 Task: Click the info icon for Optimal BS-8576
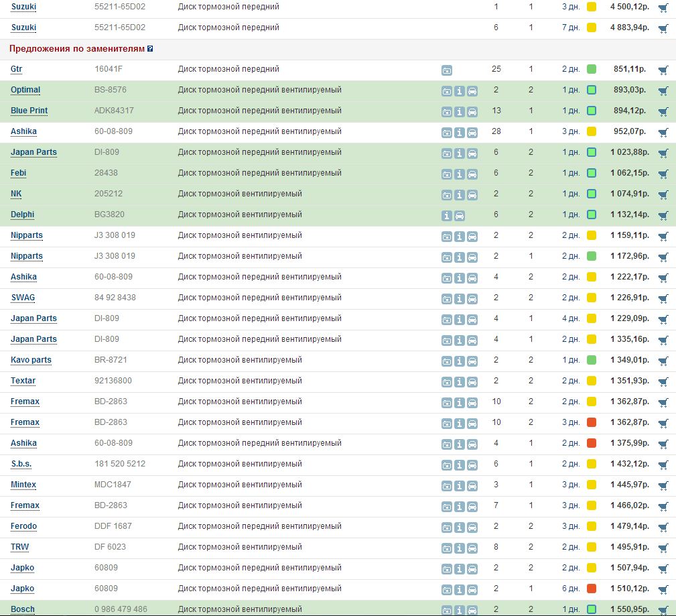pos(460,90)
